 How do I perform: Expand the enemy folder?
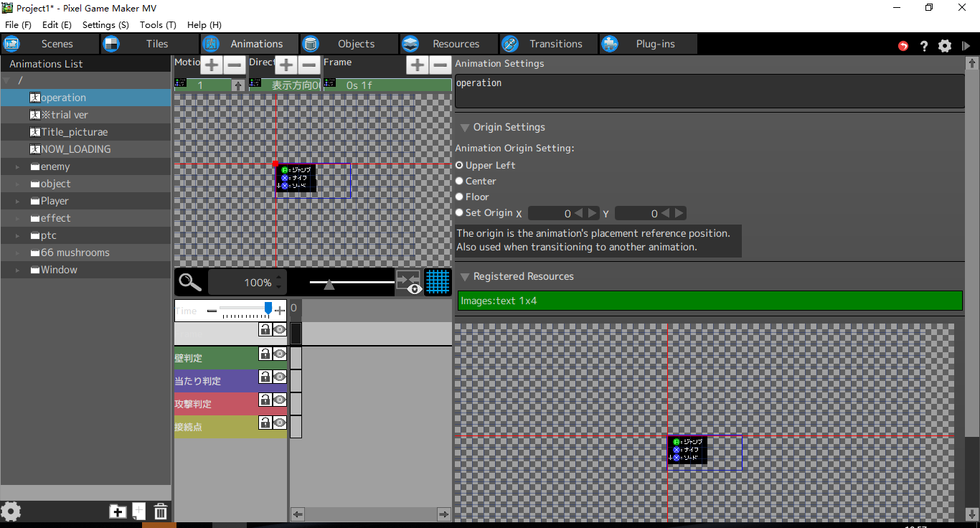(x=17, y=166)
